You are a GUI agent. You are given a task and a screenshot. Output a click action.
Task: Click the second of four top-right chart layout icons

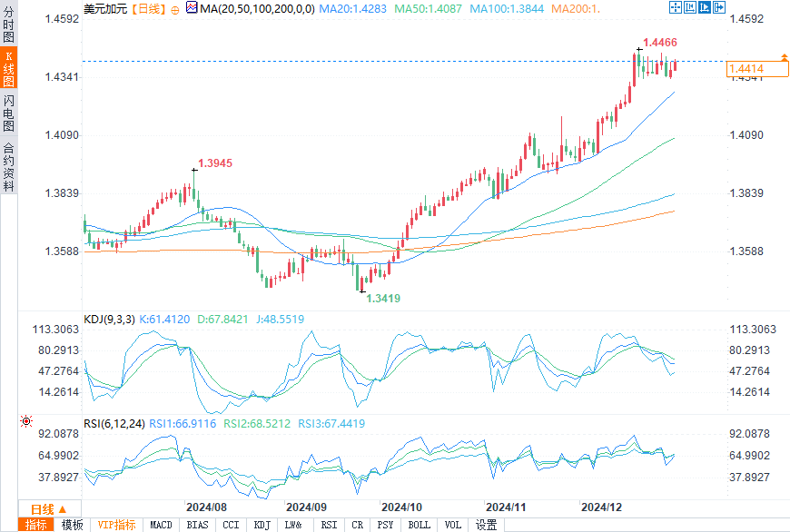click(x=689, y=8)
